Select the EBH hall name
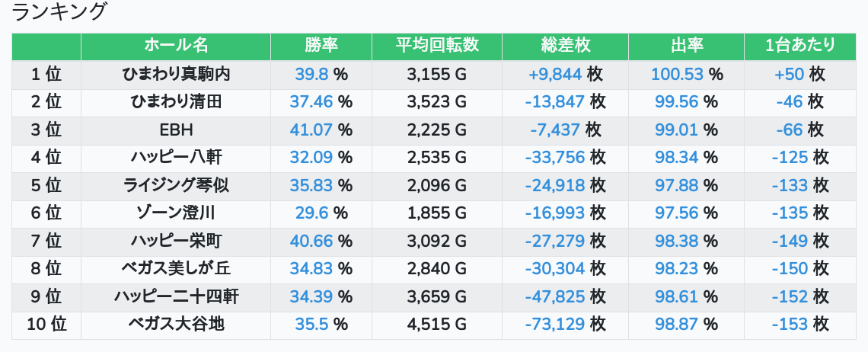The width and height of the screenshot is (868, 352). click(x=176, y=130)
